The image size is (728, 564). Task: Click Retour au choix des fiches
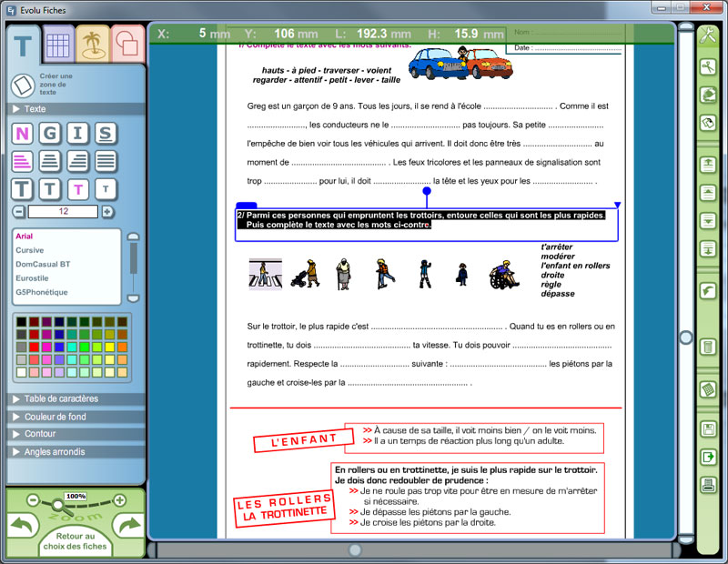76,542
